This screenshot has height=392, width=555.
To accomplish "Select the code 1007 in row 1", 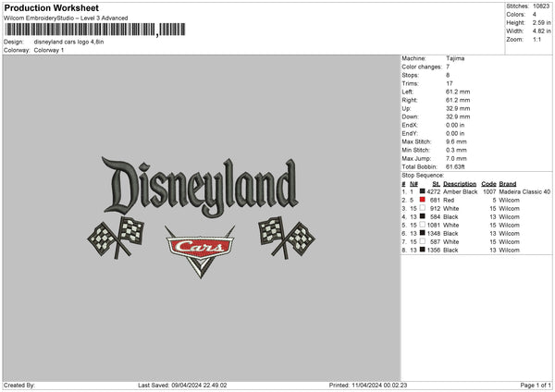I will click(489, 191).
